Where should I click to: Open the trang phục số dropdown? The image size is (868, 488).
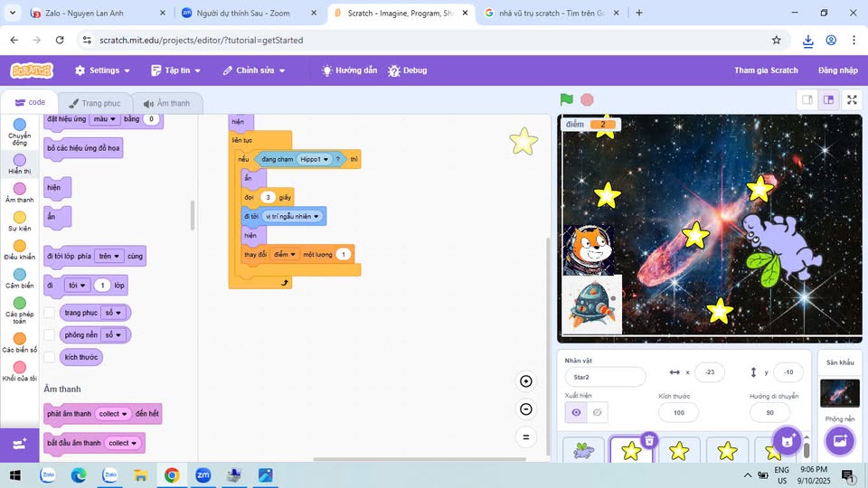113,313
